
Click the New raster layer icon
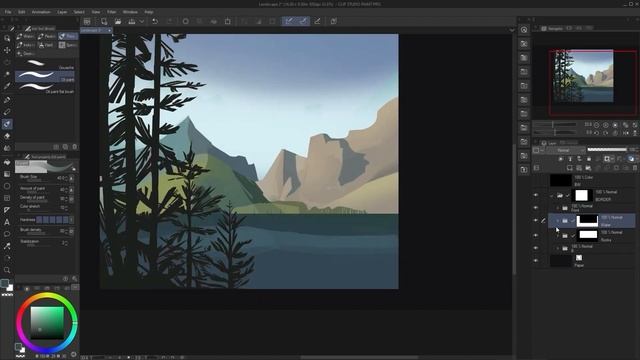point(569,168)
